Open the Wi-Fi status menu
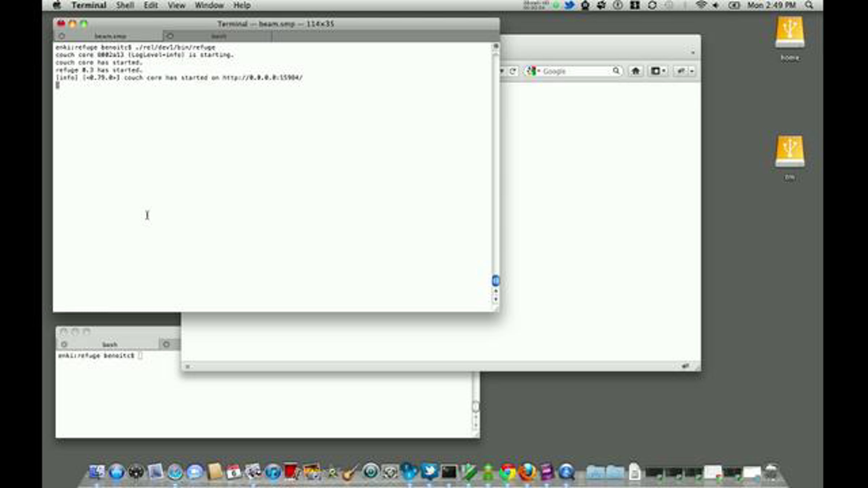 [x=701, y=5]
